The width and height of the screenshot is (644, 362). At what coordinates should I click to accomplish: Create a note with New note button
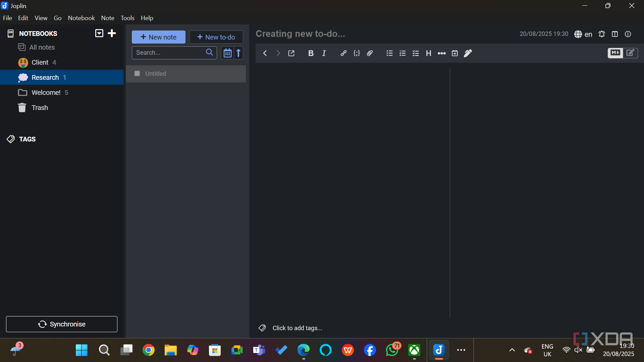[158, 37]
